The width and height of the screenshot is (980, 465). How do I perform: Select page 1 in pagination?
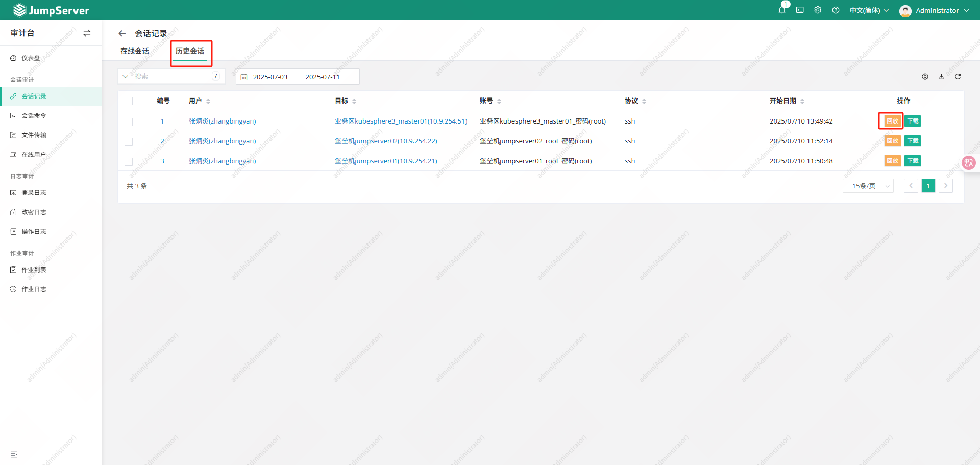pyautogui.click(x=928, y=186)
